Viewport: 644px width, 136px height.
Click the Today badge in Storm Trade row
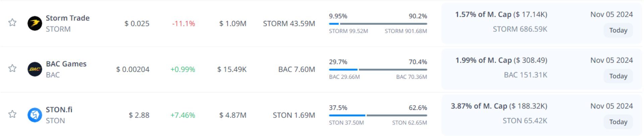[x=618, y=30]
